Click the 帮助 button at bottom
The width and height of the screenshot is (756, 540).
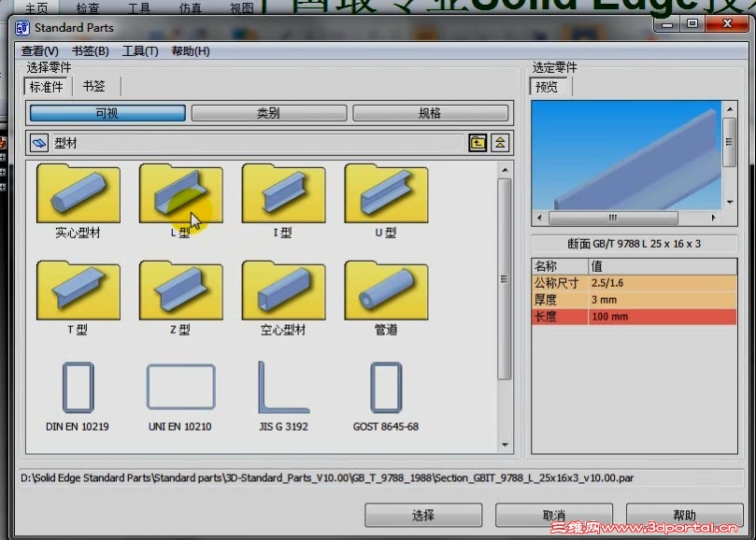pos(684,516)
